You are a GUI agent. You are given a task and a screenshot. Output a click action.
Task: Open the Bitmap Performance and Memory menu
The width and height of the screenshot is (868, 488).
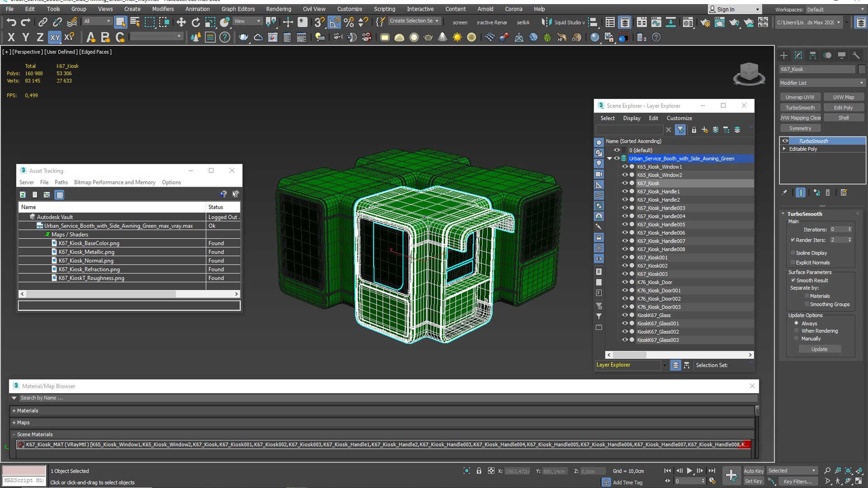point(114,183)
